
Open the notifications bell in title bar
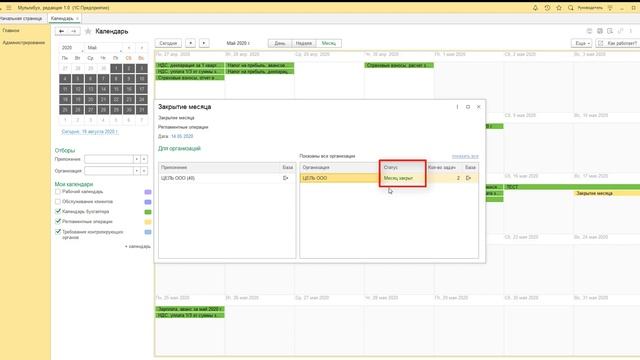[x=535, y=8]
